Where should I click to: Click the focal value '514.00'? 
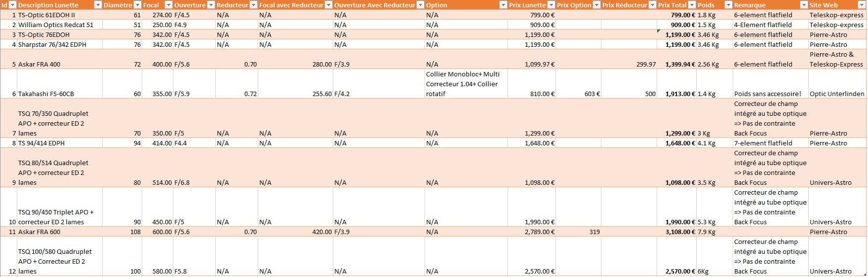click(162, 182)
